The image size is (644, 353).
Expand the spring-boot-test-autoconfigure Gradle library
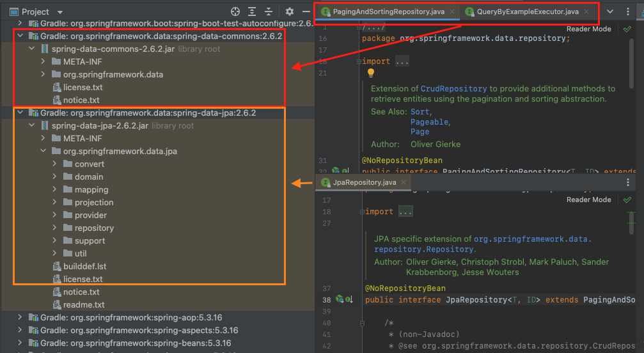pos(20,24)
